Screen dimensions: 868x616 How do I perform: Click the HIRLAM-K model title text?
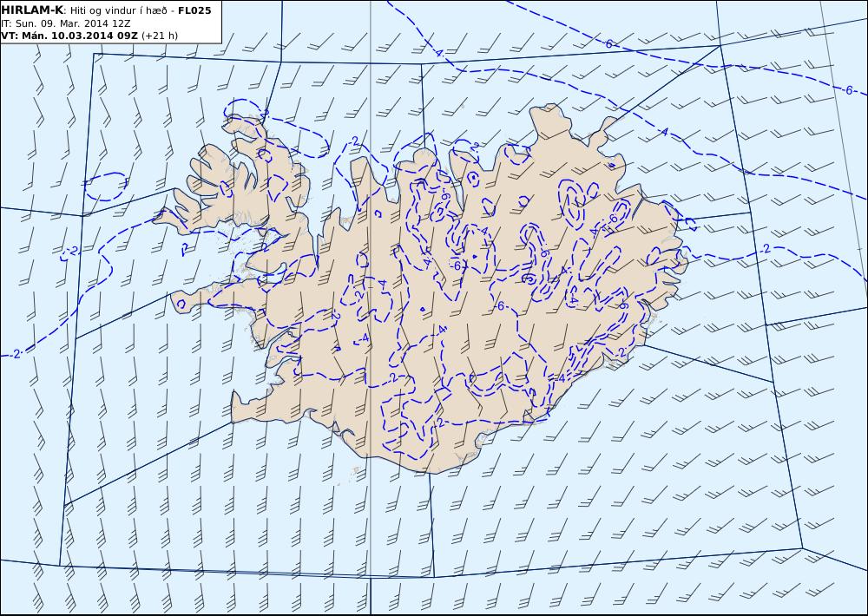[x=32, y=10]
